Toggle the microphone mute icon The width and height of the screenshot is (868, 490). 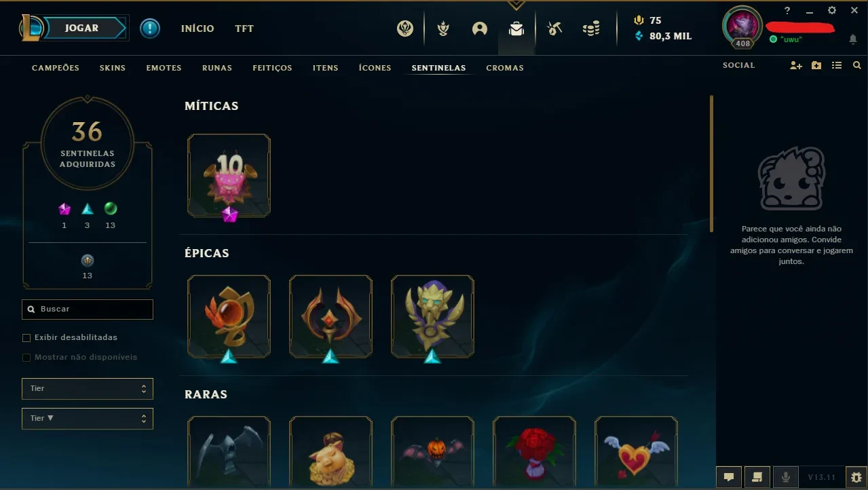tap(785, 476)
